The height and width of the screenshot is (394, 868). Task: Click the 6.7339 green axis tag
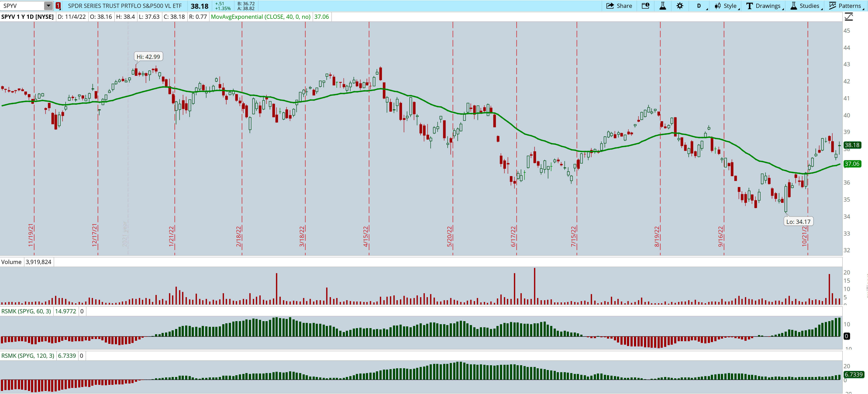tap(854, 374)
